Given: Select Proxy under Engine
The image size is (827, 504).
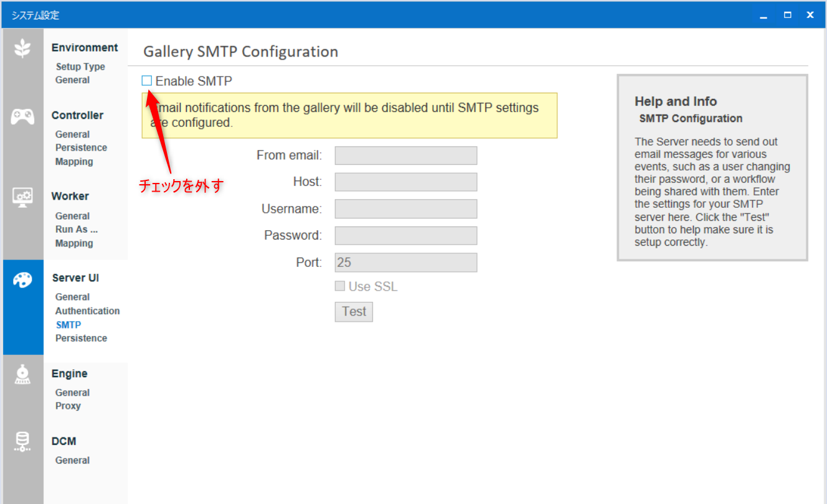Looking at the screenshot, I should [68, 406].
